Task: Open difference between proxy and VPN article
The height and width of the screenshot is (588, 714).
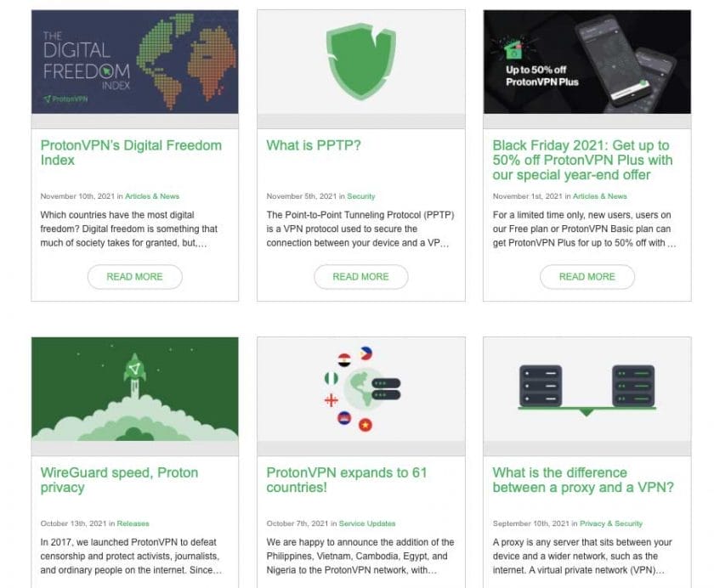Action: click(x=583, y=480)
